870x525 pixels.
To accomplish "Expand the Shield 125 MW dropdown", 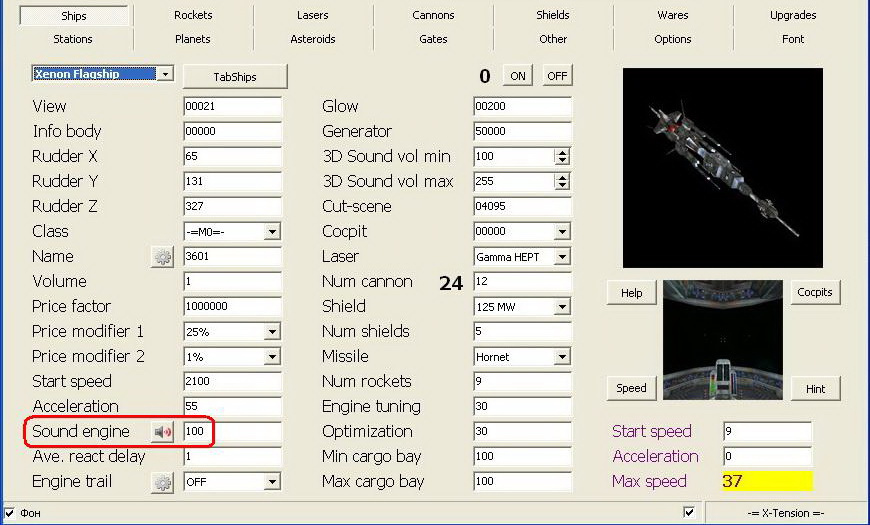I will click(x=562, y=307).
